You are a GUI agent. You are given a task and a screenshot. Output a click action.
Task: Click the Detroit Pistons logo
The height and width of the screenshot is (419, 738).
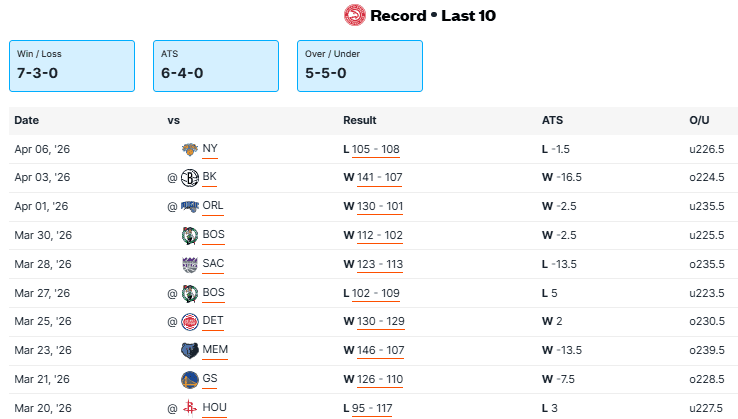coord(190,322)
